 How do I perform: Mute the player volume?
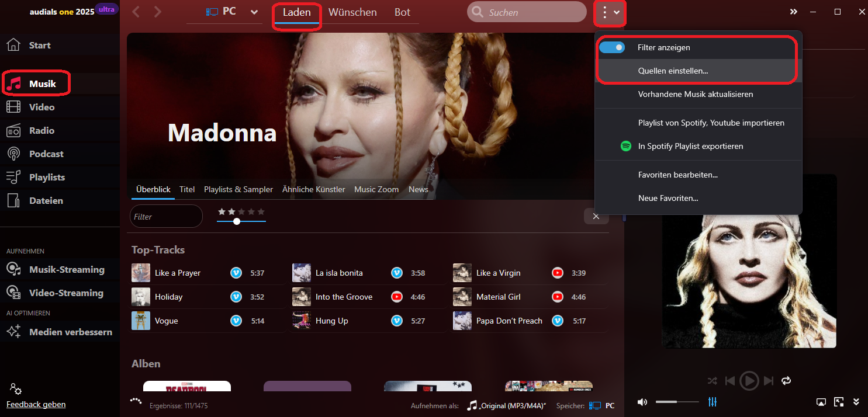click(642, 402)
